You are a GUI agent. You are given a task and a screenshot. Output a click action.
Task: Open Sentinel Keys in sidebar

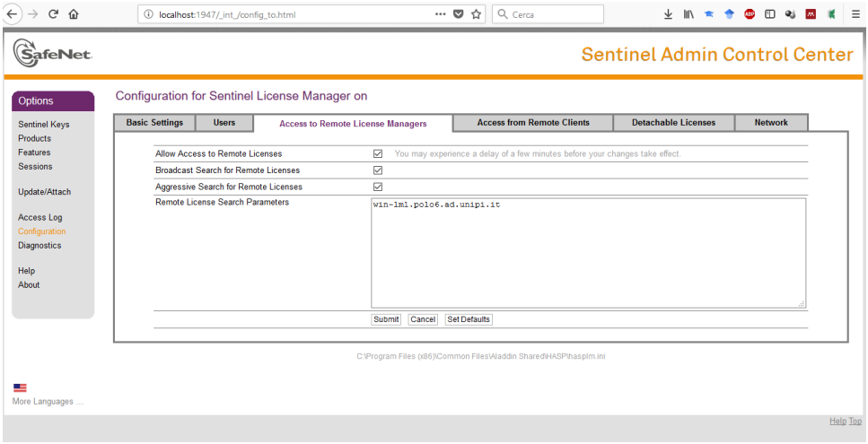44,125
